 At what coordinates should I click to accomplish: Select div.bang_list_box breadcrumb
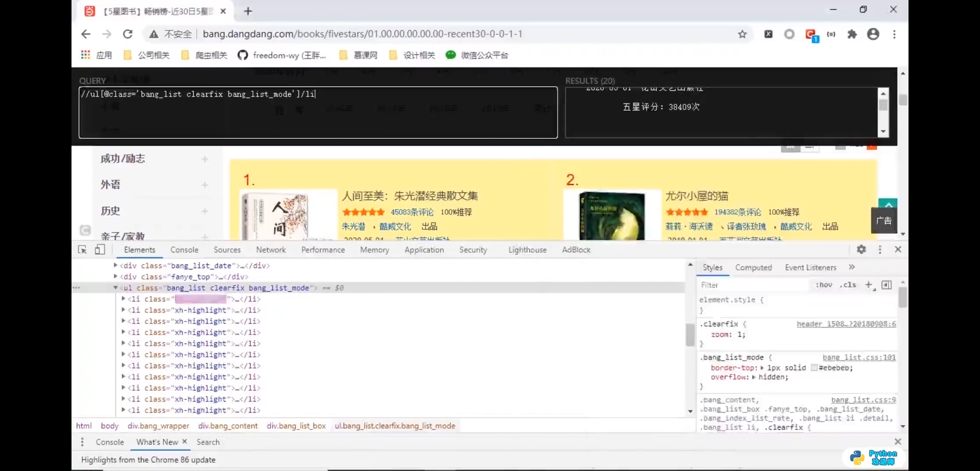point(296,426)
